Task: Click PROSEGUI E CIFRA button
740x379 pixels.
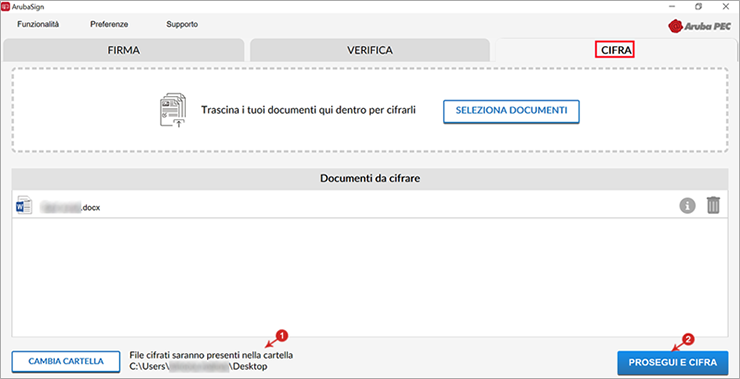Action: coord(673,362)
